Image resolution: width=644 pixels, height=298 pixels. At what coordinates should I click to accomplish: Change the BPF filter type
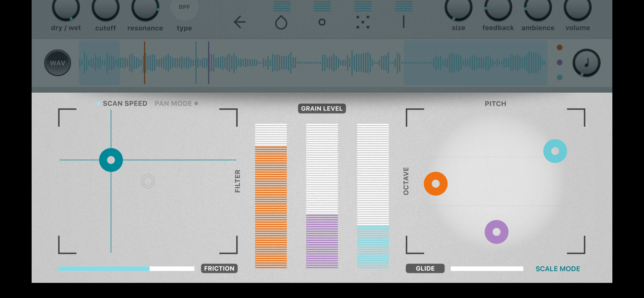point(184,7)
